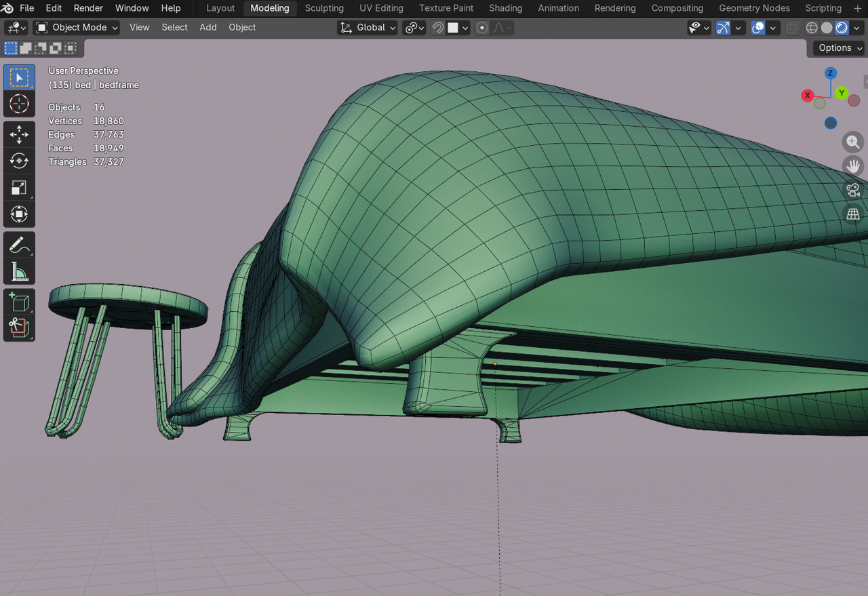The image size is (868, 596).
Task: Open Global transform orientation dropdown
Action: [x=368, y=28]
